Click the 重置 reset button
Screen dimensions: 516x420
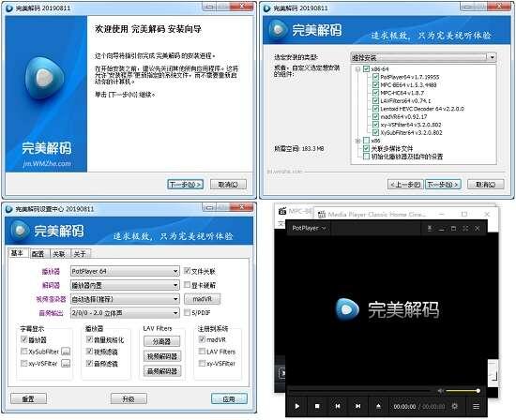pos(28,399)
